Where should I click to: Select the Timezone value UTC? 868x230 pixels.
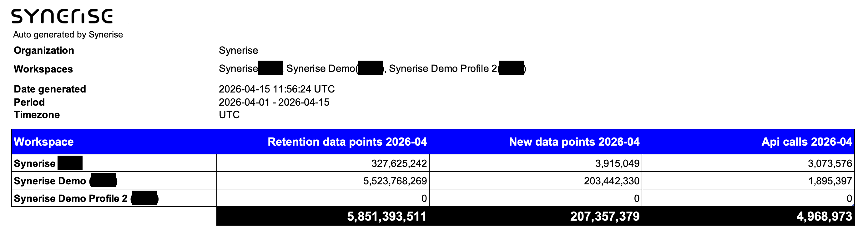point(229,115)
